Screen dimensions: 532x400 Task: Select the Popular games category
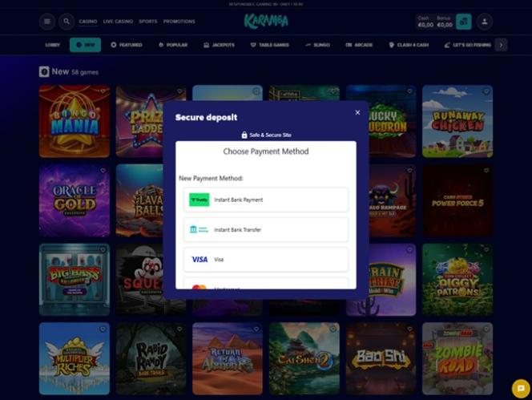[173, 45]
